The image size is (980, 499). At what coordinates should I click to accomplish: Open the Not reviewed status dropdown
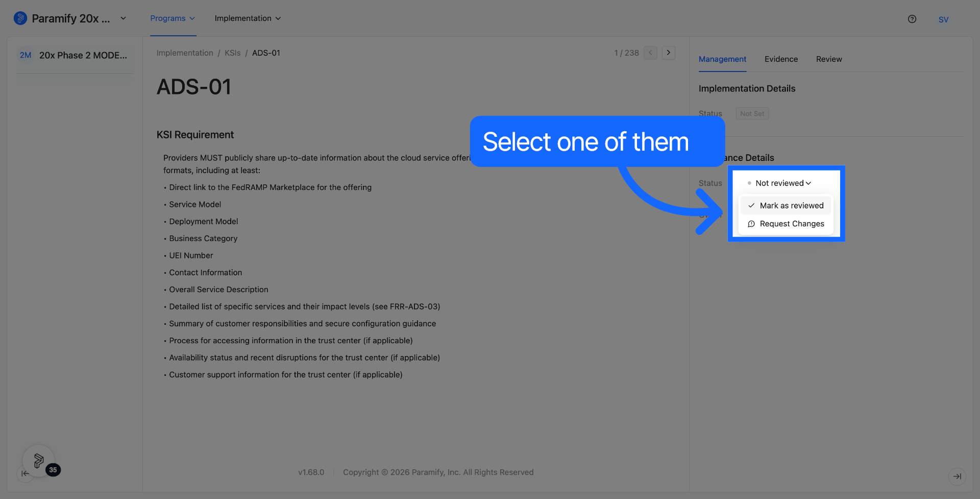click(779, 183)
